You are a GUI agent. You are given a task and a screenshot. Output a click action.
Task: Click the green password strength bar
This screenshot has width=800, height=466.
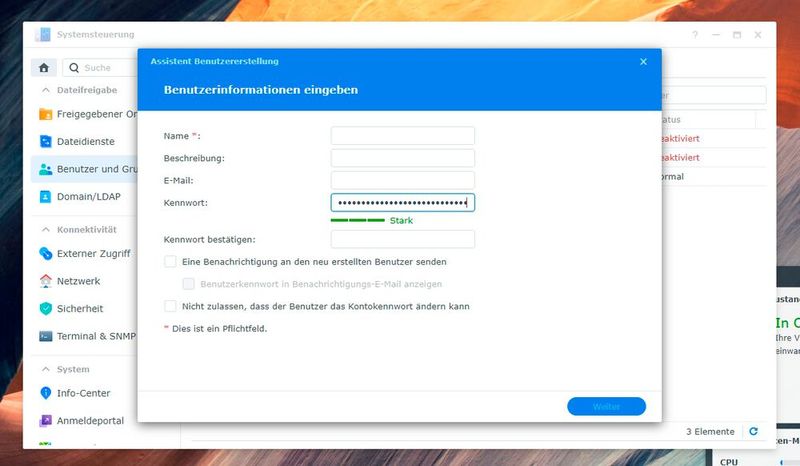tap(358, 220)
